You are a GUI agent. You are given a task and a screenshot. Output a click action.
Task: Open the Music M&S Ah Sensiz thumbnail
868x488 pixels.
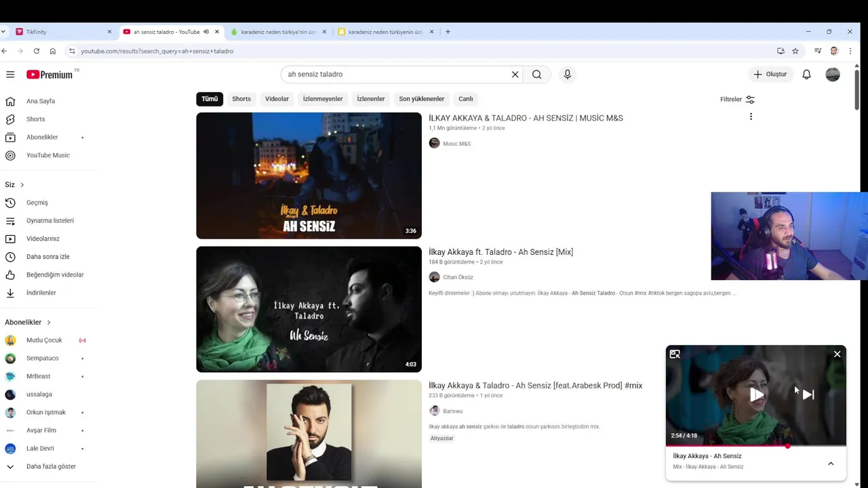tap(309, 176)
